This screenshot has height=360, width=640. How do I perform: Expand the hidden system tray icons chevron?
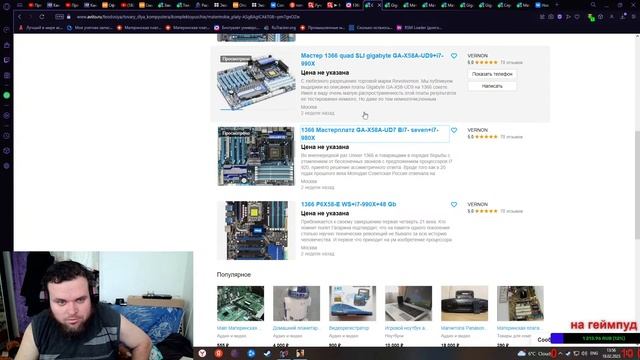(x=560, y=353)
